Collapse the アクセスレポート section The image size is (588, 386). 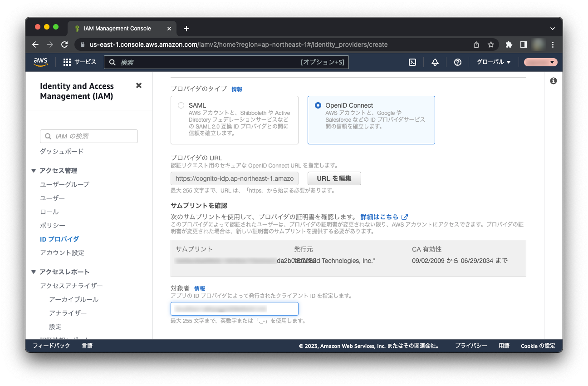pos(34,272)
